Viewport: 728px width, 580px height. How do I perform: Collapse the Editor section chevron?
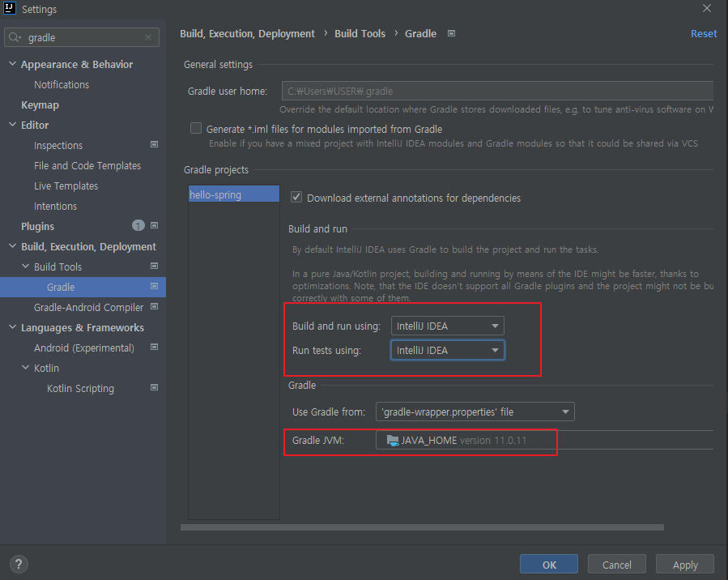tap(12, 125)
